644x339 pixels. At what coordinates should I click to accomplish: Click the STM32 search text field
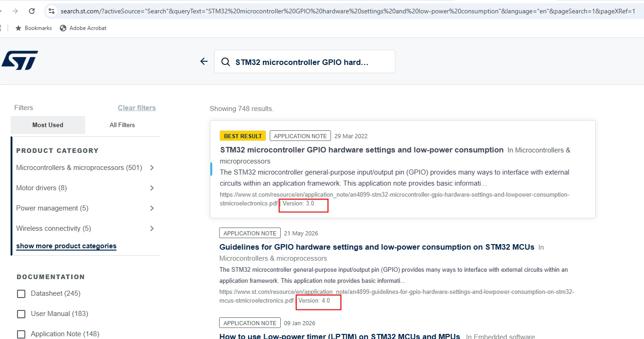point(304,62)
